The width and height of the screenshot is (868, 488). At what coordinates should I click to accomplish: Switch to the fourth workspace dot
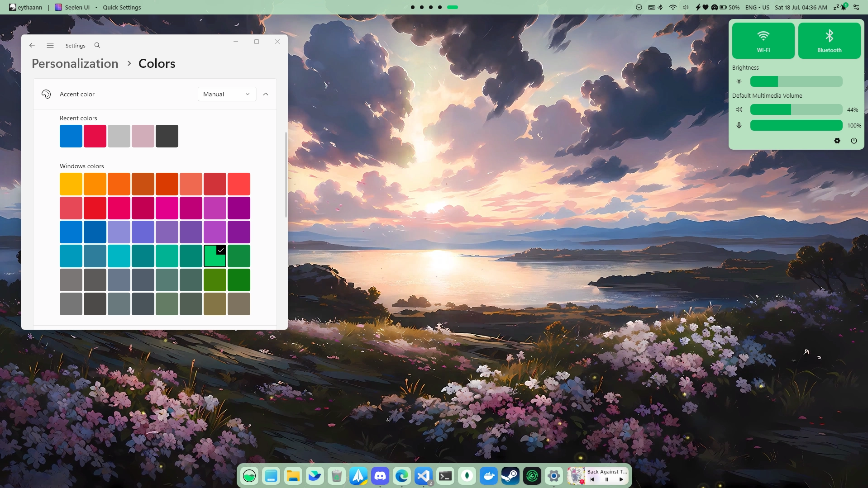tap(440, 7)
